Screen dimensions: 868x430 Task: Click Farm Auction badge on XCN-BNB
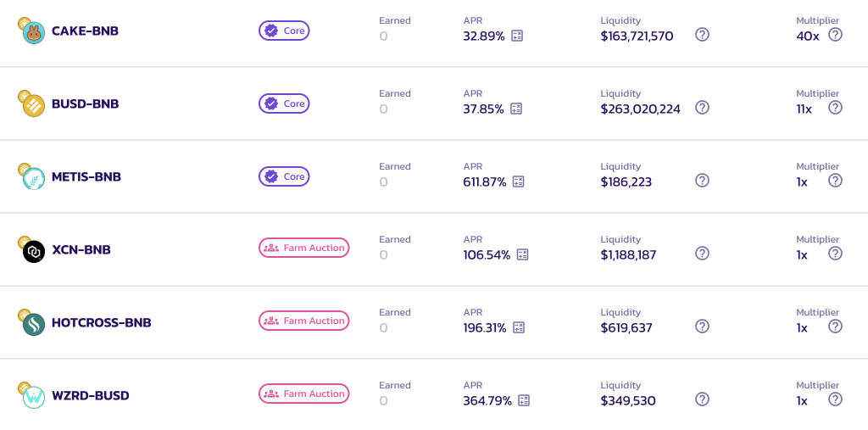click(303, 248)
